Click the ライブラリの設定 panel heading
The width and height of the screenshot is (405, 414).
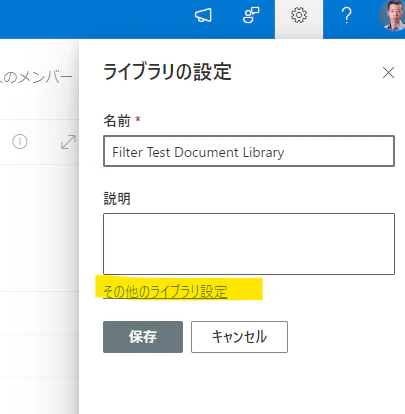[167, 72]
